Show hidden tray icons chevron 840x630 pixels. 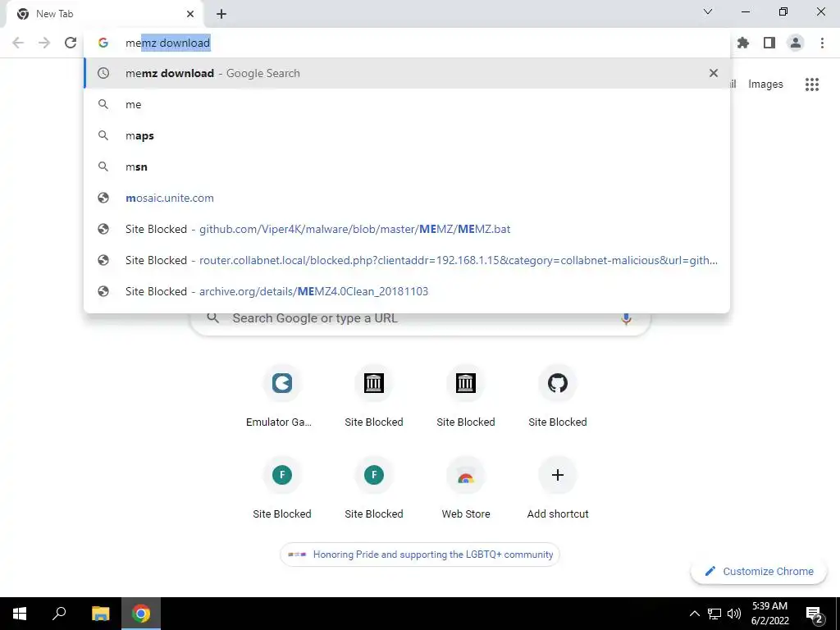(694, 614)
